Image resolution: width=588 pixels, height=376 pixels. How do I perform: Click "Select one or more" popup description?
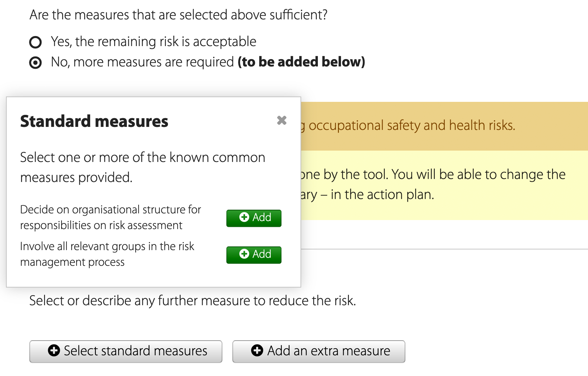coord(143,167)
